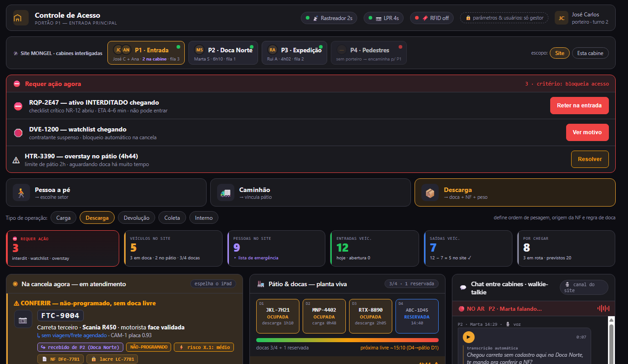Click the Rastreador 2s status pill
This screenshot has height=364, width=628.
point(329,18)
